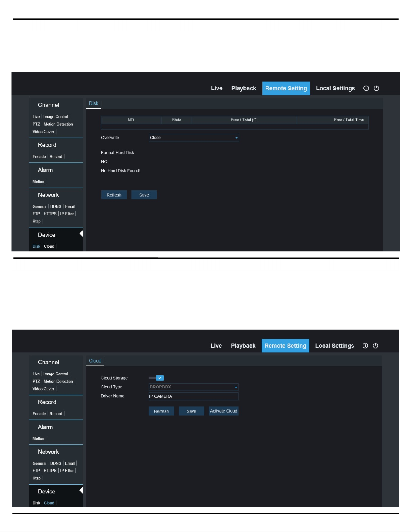Open Image Control link in upper sidebar

coord(56,117)
